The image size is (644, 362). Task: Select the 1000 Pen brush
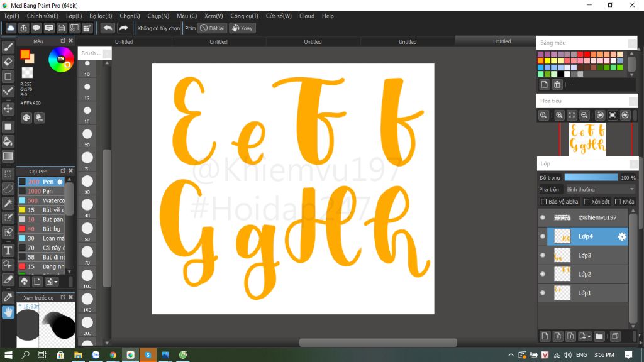[x=42, y=191]
